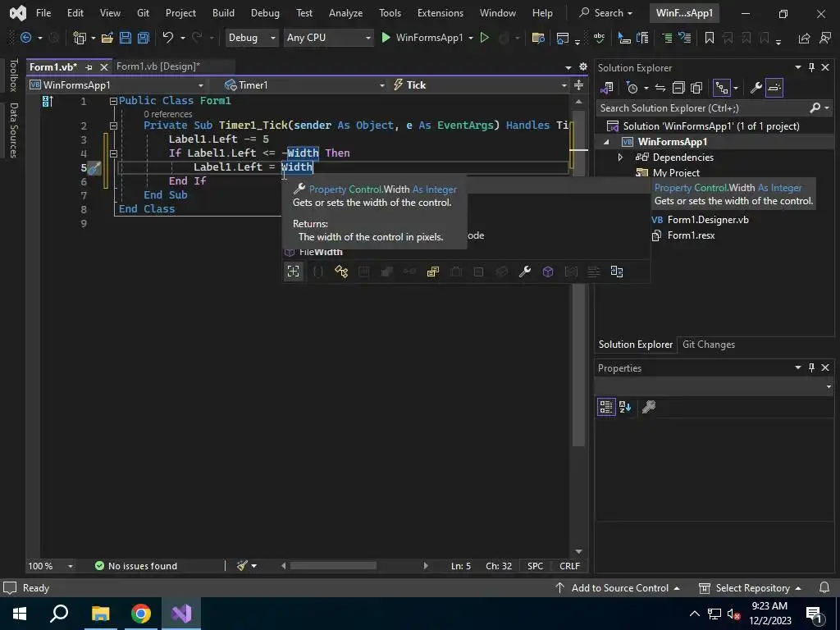840x630 pixels.
Task: Collapse the If block outline toggle
Action: click(113, 153)
